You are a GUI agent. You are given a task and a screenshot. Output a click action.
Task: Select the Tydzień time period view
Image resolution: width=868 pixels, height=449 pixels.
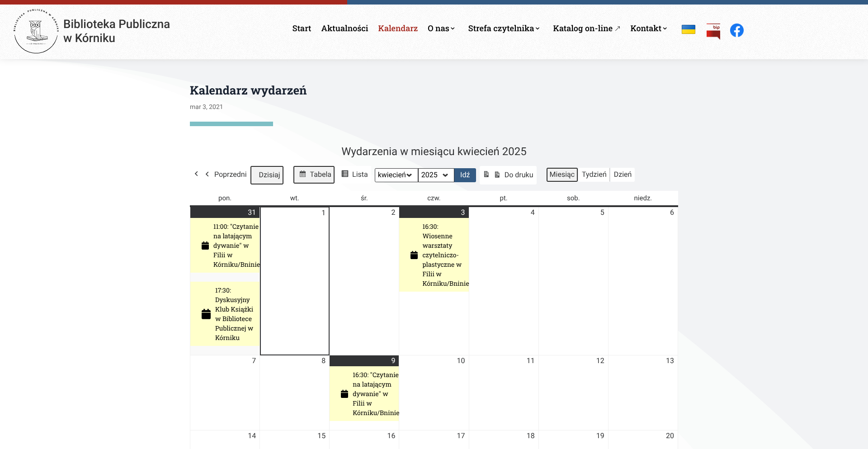point(594,175)
